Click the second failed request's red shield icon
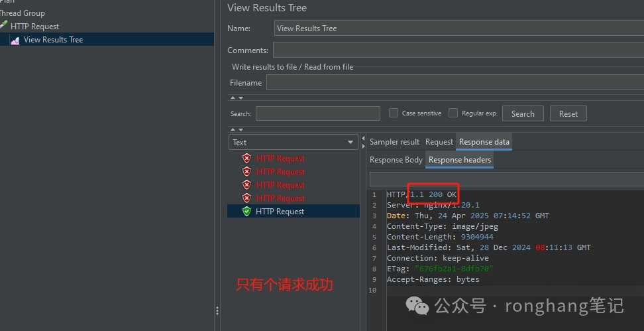The width and height of the screenshot is (644, 331). pos(246,172)
